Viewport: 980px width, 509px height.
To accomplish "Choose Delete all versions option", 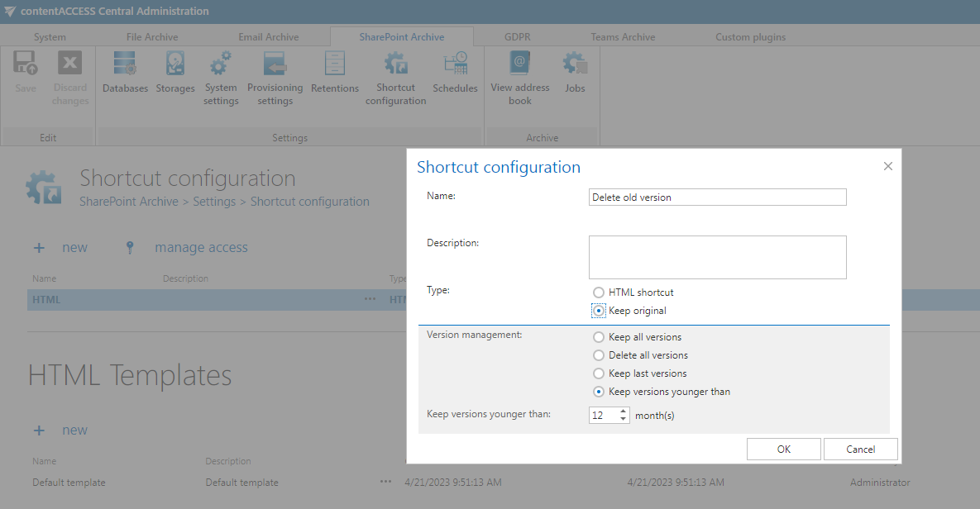I will click(598, 354).
